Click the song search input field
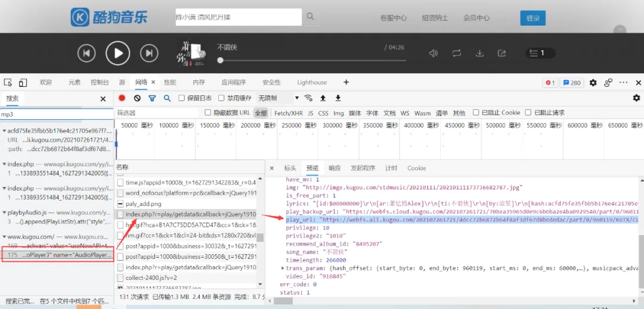The width and height of the screenshot is (644, 309). point(239,17)
